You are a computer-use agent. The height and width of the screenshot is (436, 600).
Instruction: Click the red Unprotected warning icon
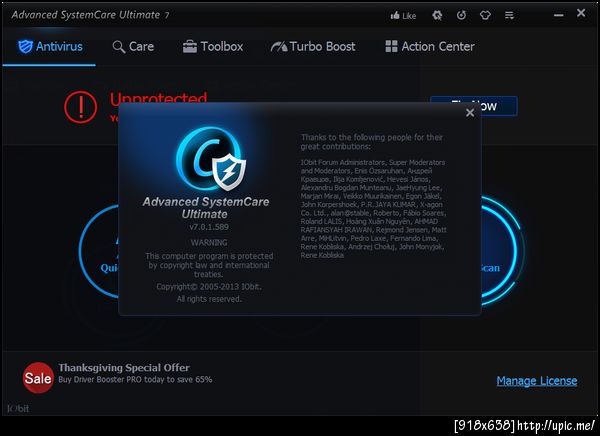pyautogui.click(x=80, y=107)
